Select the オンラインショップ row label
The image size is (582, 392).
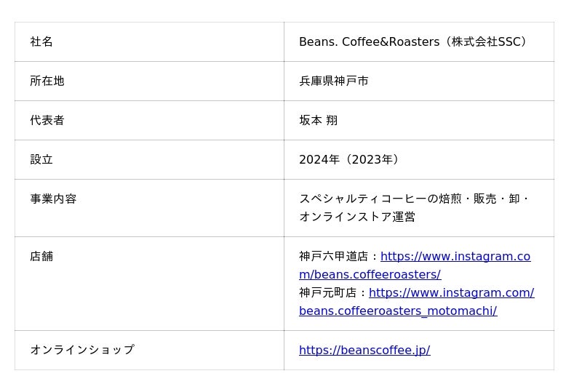(x=82, y=350)
